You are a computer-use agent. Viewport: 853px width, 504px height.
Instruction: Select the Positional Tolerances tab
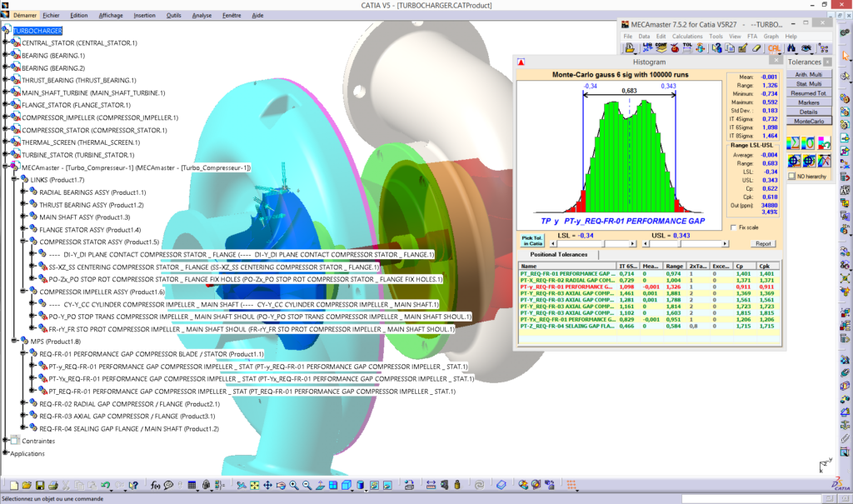[559, 255]
